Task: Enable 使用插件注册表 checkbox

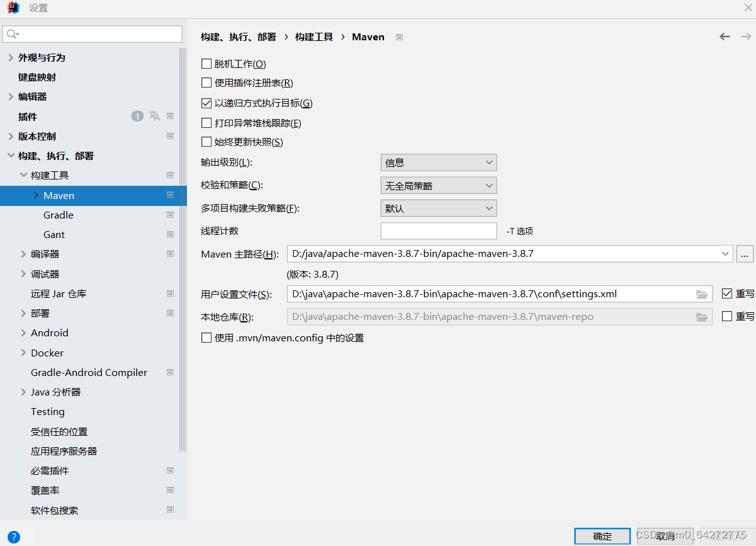Action: pos(206,82)
